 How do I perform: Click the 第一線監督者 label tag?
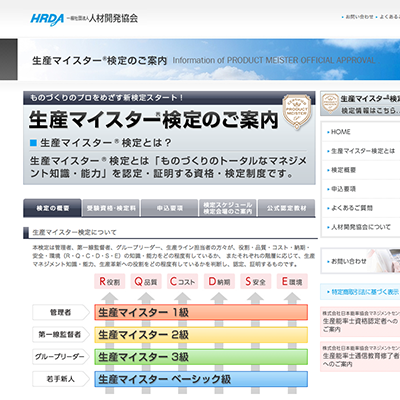(x=61, y=335)
